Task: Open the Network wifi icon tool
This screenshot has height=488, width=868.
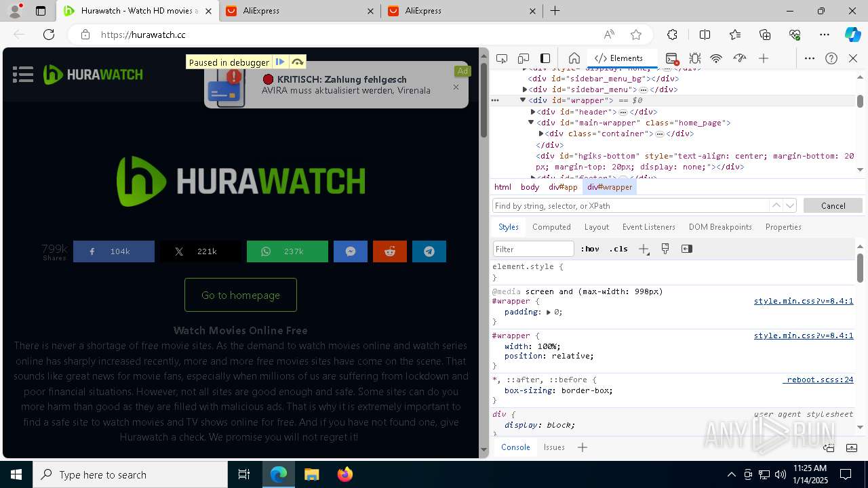Action: pos(716,58)
